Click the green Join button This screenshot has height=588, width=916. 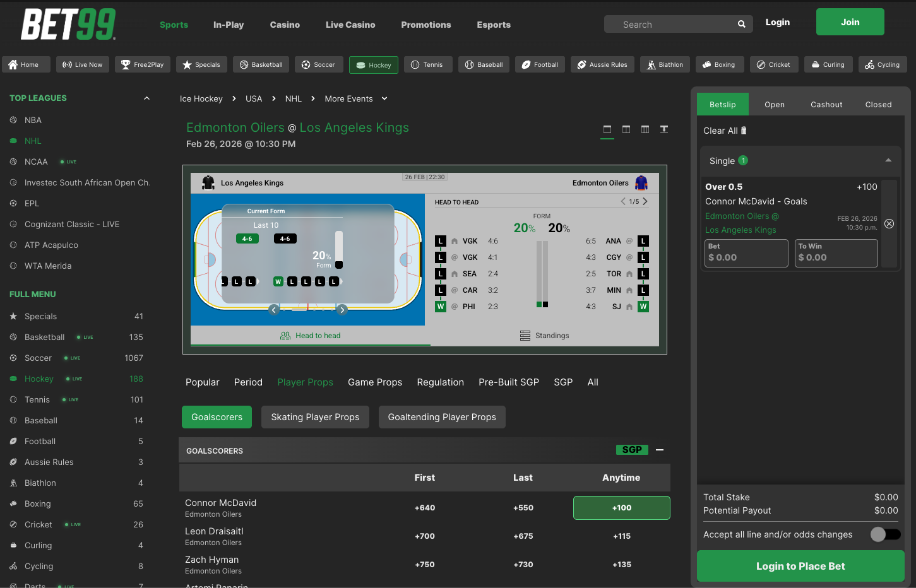850,22
